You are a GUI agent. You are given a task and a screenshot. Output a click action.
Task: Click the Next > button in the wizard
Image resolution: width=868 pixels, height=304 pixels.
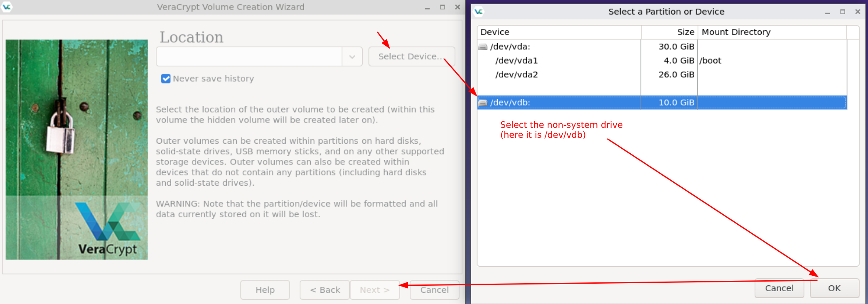click(x=375, y=290)
